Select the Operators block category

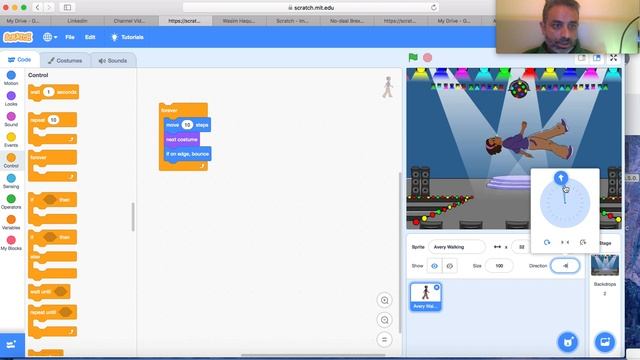point(11,202)
